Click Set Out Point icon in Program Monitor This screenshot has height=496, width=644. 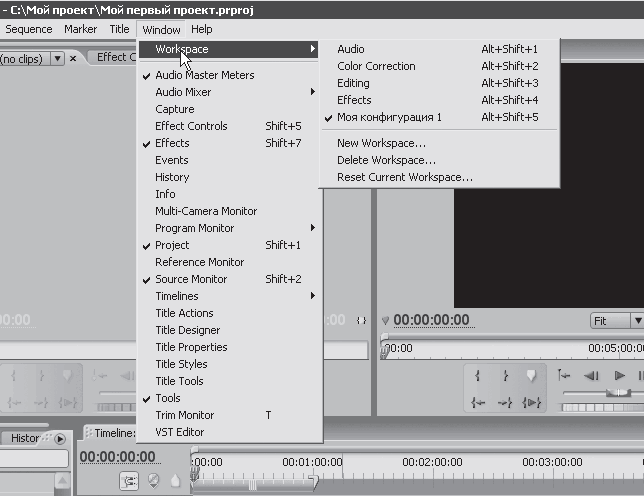coord(506,376)
